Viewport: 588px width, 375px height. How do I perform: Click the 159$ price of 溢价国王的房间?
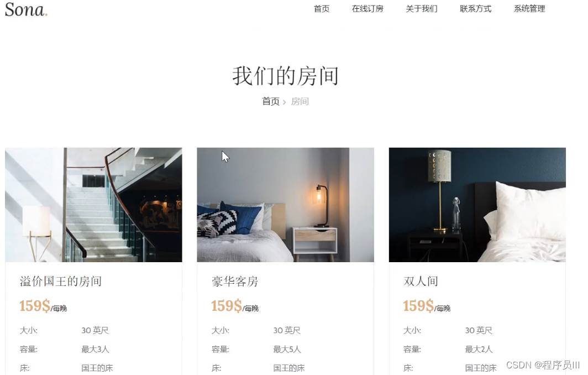34,306
